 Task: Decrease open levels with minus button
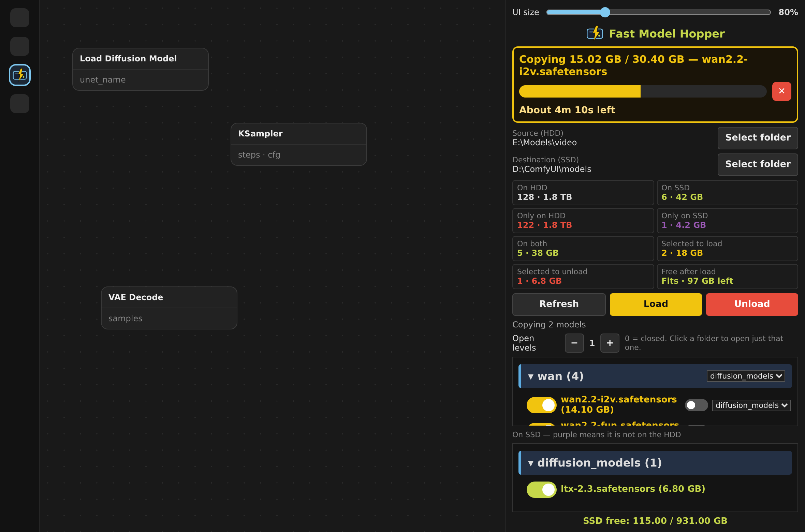(574, 343)
